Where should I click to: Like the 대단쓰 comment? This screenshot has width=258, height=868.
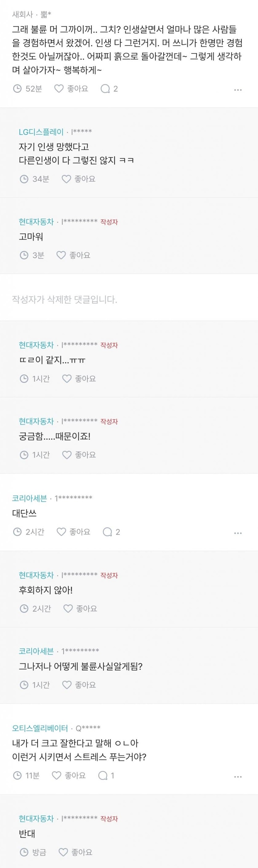[73, 532]
